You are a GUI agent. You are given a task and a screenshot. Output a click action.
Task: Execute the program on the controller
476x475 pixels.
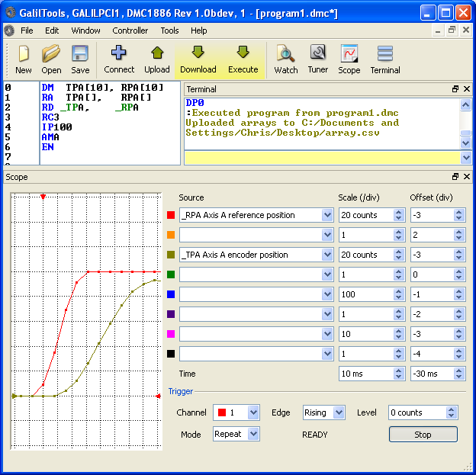click(x=243, y=59)
